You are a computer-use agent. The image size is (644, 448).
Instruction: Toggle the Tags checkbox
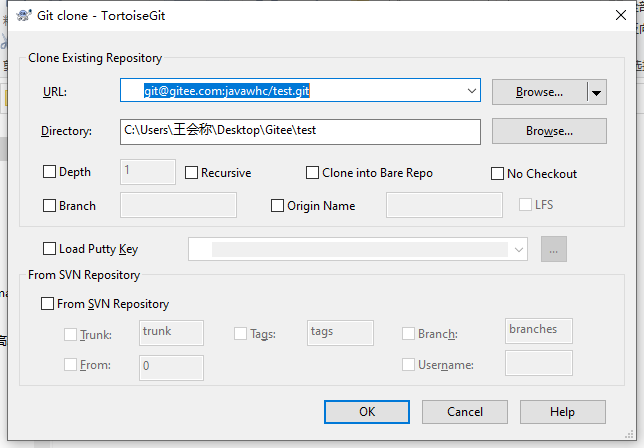coord(240,333)
